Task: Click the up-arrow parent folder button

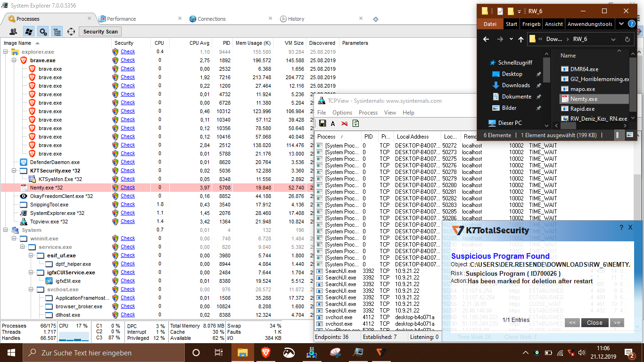Action: tap(520, 39)
